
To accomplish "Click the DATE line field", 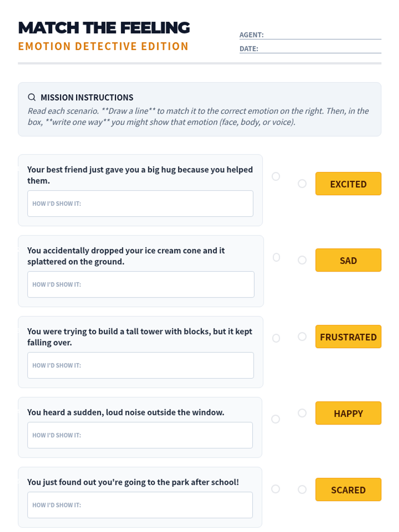I will tap(319, 49).
